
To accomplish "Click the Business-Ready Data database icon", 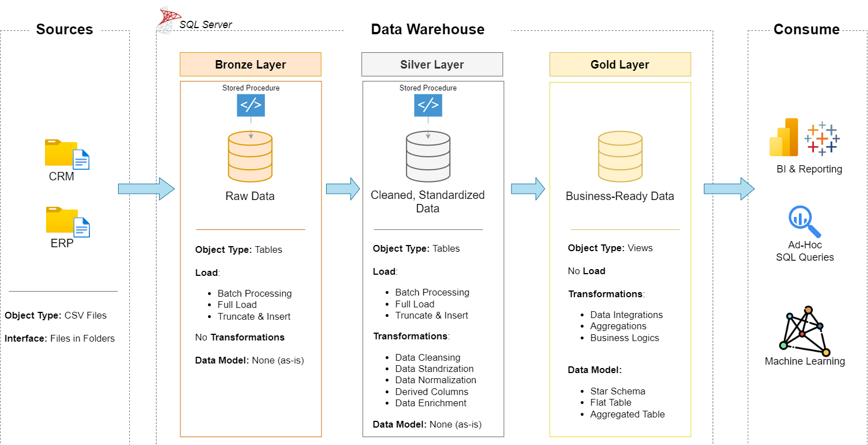I will click(620, 156).
